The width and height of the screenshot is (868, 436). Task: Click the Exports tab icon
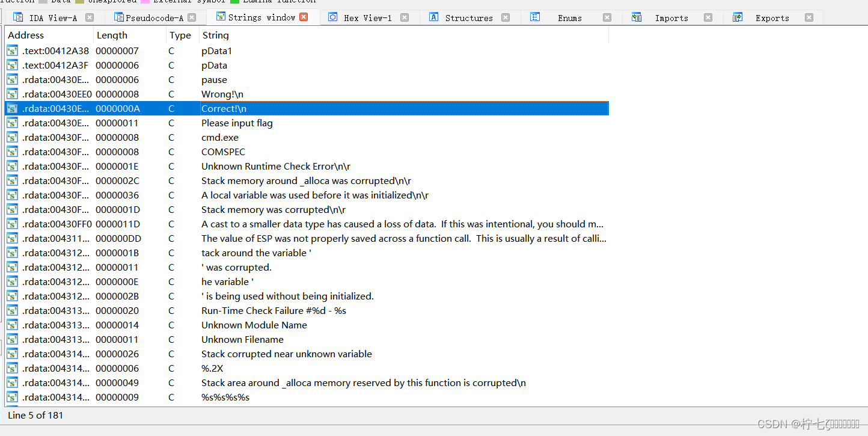point(737,17)
